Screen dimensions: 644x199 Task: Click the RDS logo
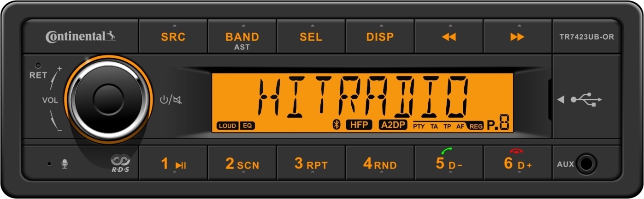120,163
